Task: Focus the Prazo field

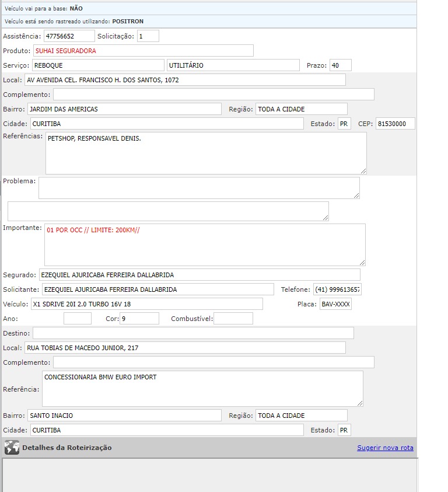Action: point(341,65)
